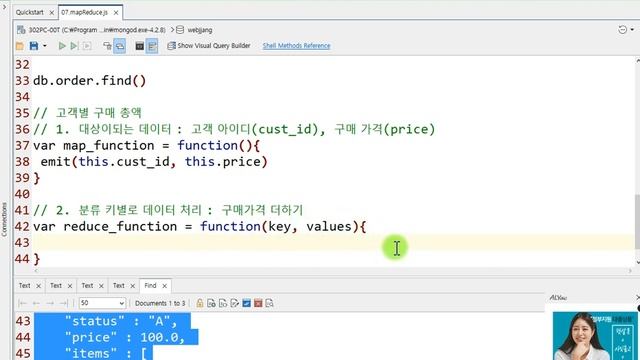Click the second document page icon after padlock
The width and height of the screenshot is (640, 360).
pos(223,303)
